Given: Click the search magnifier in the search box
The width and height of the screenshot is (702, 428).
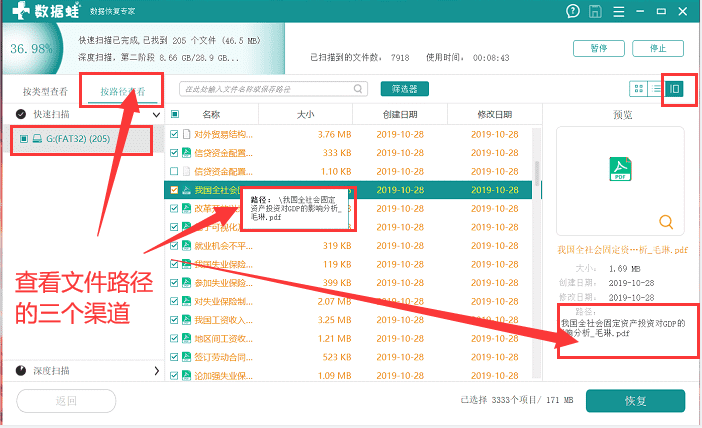Looking at the screenshot, I should point(358,89).
